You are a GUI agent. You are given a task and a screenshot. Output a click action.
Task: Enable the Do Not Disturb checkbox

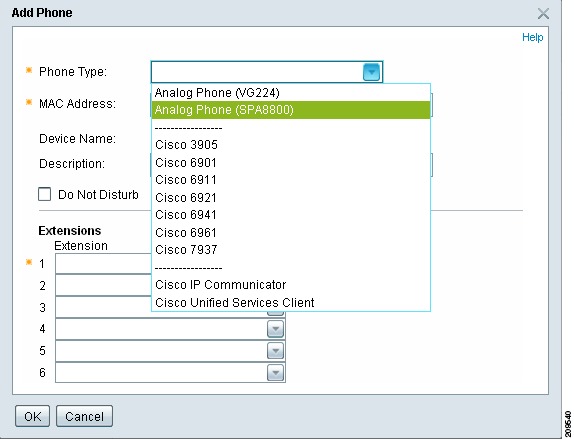click(44, 194)
